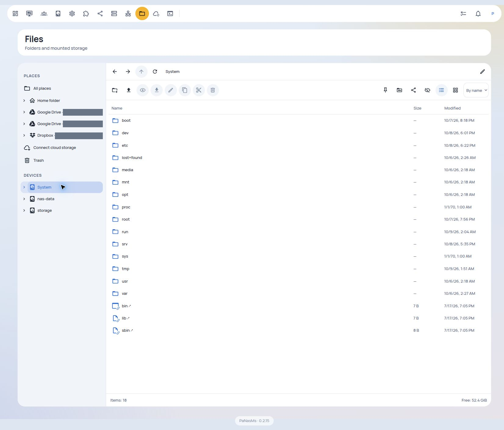Open the settings gear in top navigation
This screenshot has width=504, height=430.
(72, 13)
